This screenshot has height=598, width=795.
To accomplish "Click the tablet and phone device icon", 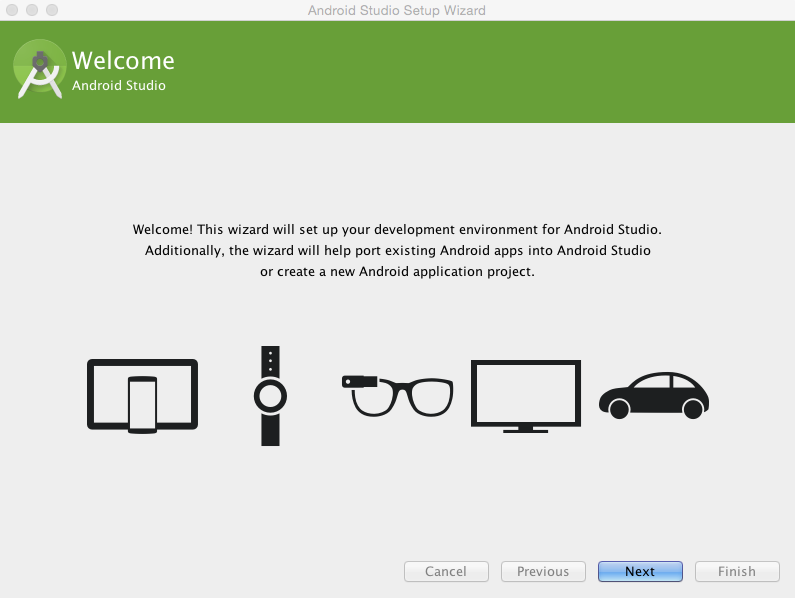I will point(142,396).
